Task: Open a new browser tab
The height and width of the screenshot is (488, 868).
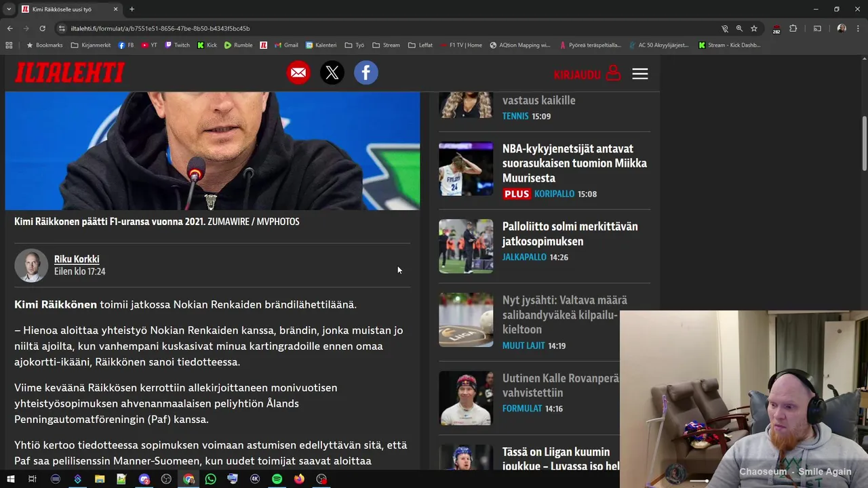Action: click(132, 9)
